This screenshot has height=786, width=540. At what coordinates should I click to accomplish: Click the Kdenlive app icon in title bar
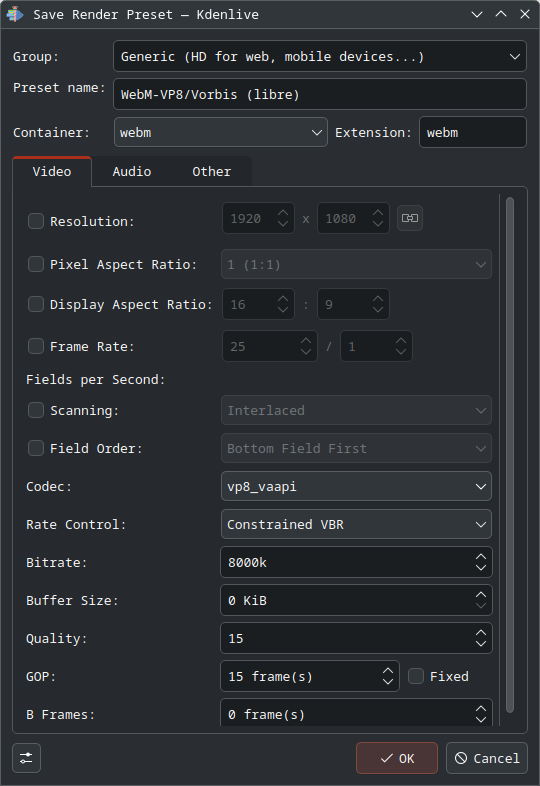click(15, 14)
